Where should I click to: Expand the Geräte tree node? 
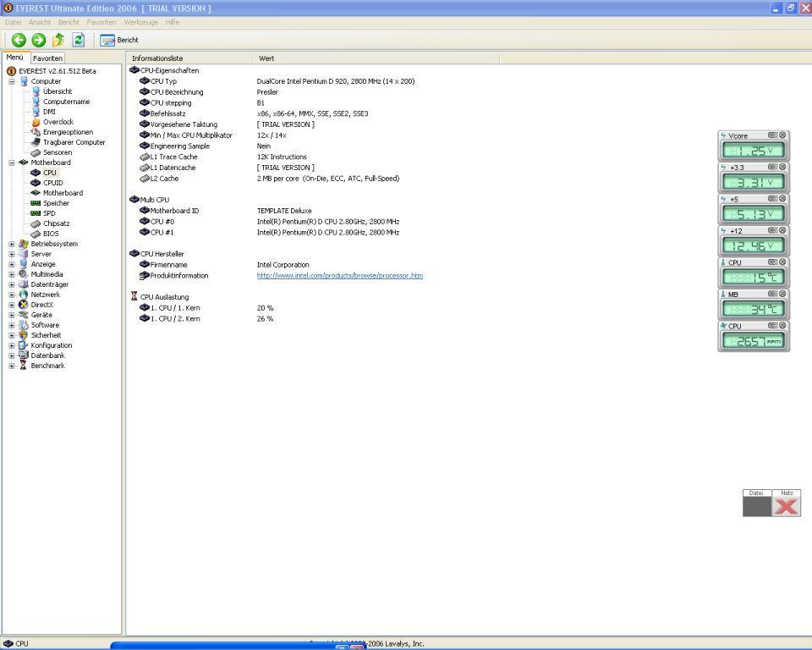[11, 315]
